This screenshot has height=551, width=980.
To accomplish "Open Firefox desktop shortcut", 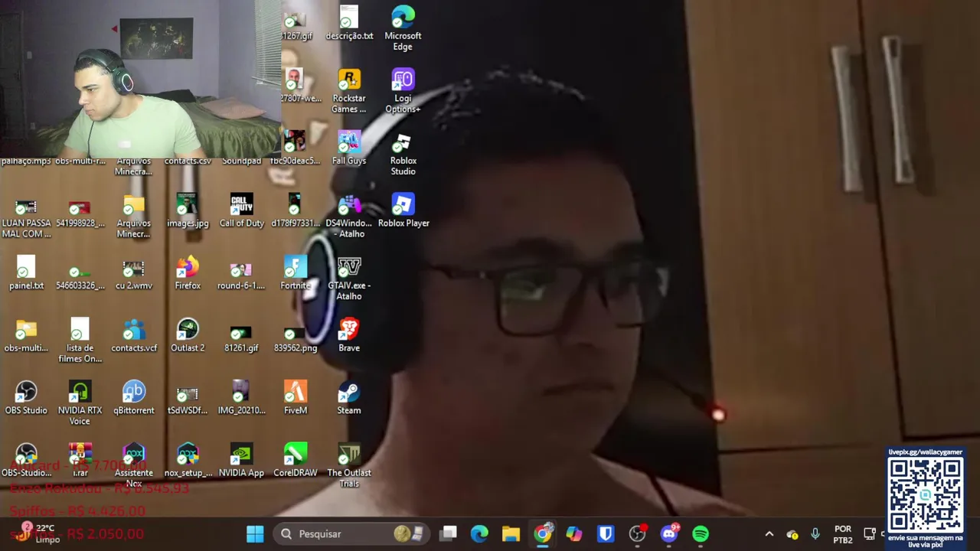I will click(x=188, y=273).
